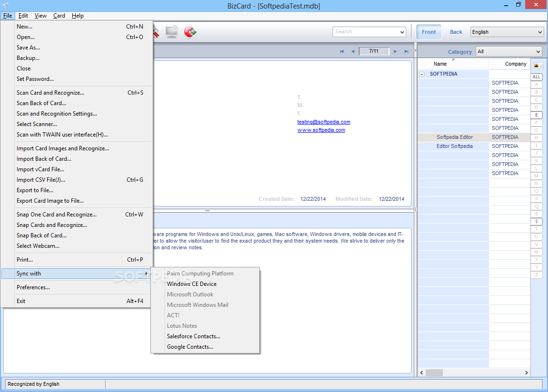Filter contacts with the M index tab
This screenshot has height=392, width=548.
(x=537, y=176)
